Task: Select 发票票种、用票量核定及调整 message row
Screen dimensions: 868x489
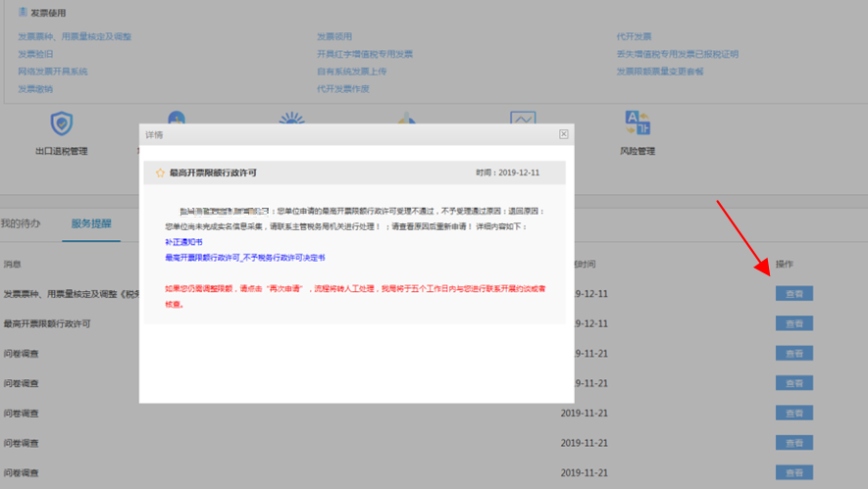Action: (x=72, y=294)
